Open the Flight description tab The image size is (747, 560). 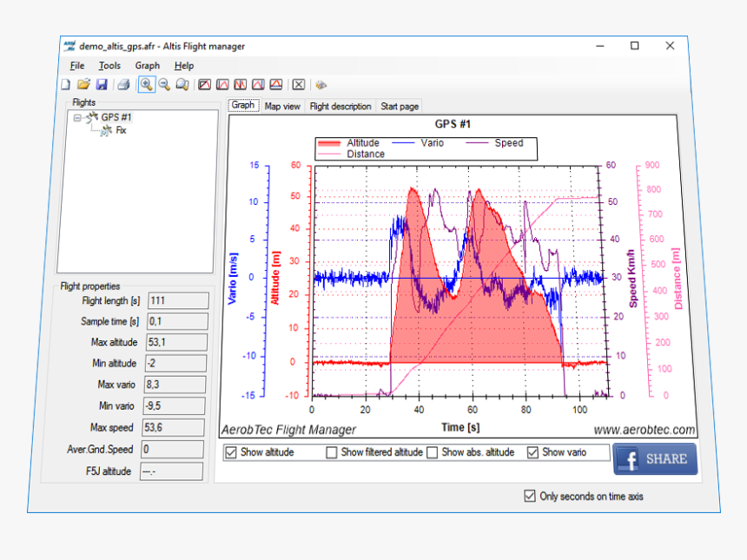point(340,106)
